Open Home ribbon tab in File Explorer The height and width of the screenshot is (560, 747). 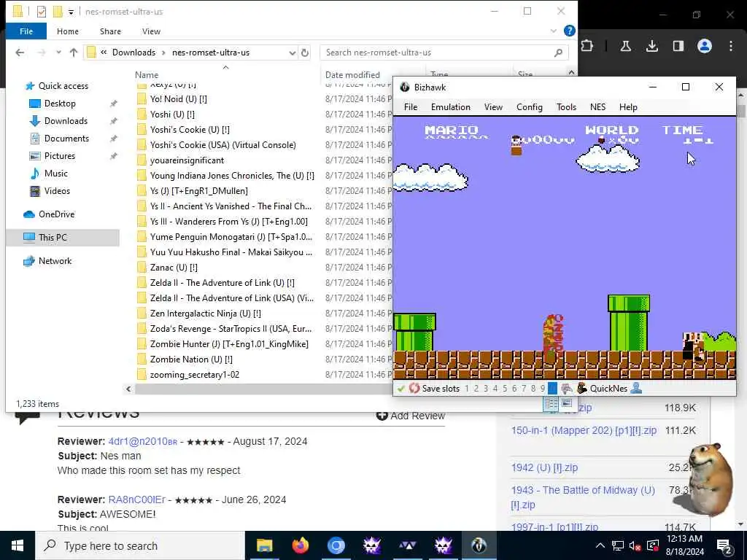(68, 31)
